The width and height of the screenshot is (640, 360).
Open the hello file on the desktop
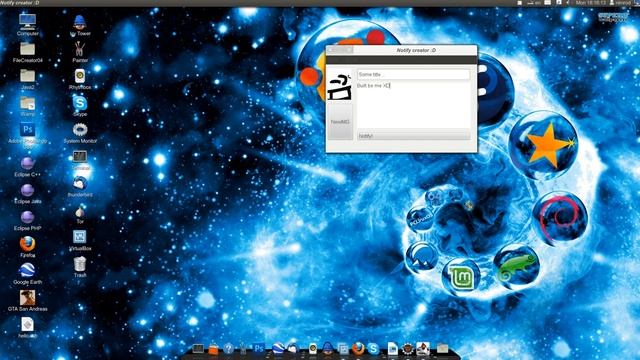(27, 327)
